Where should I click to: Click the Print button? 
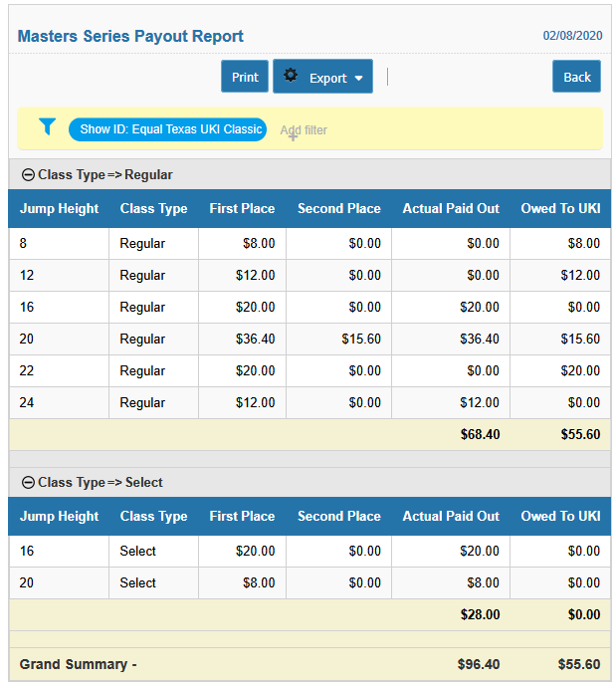pyautogui.click(x=245, y=77)
